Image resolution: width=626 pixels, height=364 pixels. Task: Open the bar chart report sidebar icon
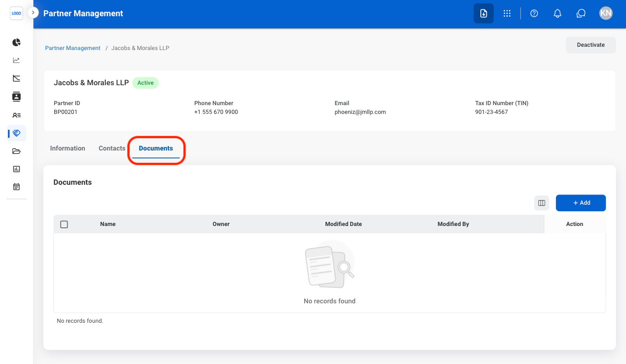pyautogui.click(x=16, y=169)
